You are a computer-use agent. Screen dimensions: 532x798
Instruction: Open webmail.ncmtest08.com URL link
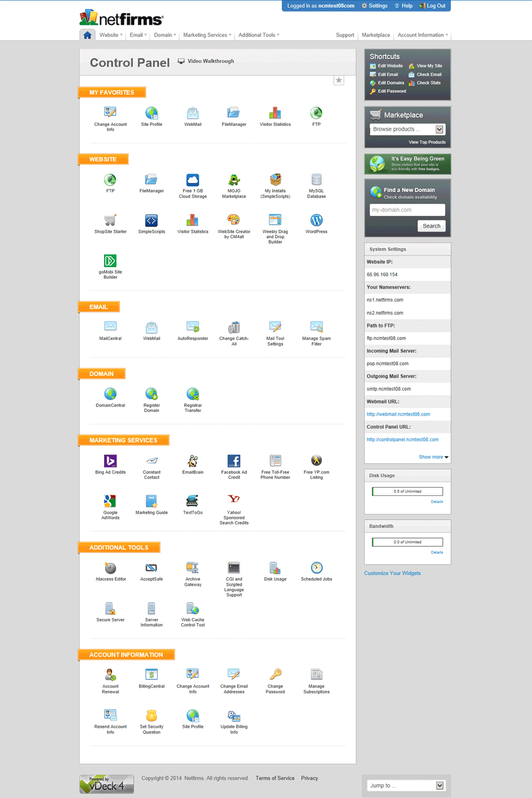click(398, 414)
